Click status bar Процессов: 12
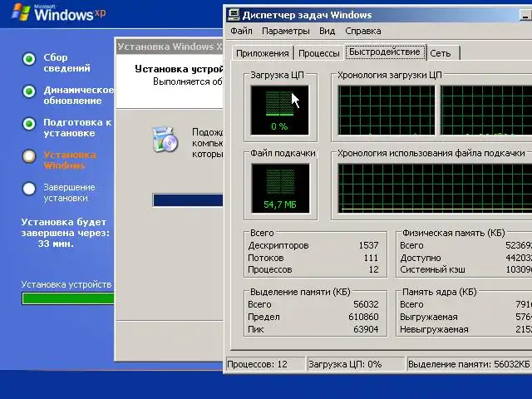Screen dimensions: 532x399 (x=265, y=364)
